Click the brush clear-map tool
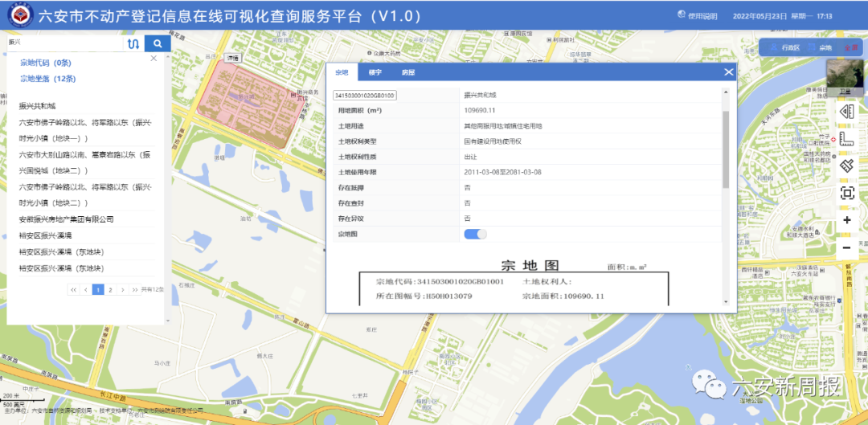 (847, 166)
